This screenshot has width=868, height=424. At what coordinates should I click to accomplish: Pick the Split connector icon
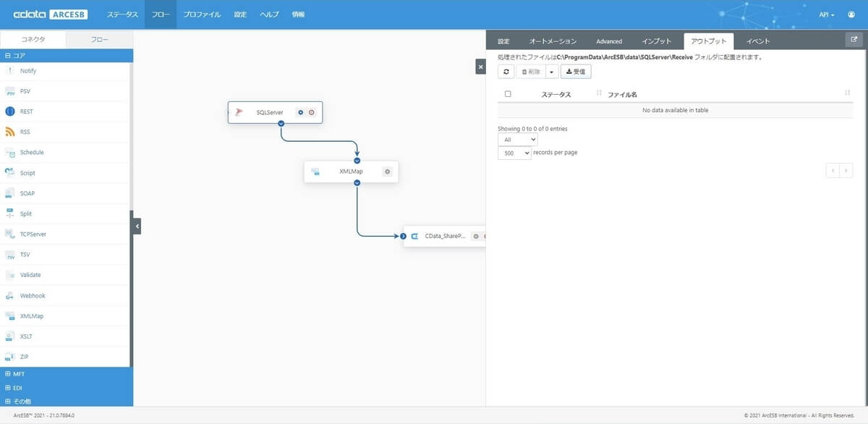tap(10, 213)
